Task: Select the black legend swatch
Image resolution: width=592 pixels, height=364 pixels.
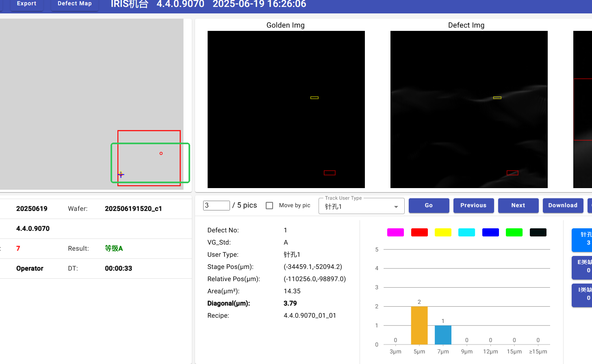Action: pyautogui.click(x=538, y=232)
